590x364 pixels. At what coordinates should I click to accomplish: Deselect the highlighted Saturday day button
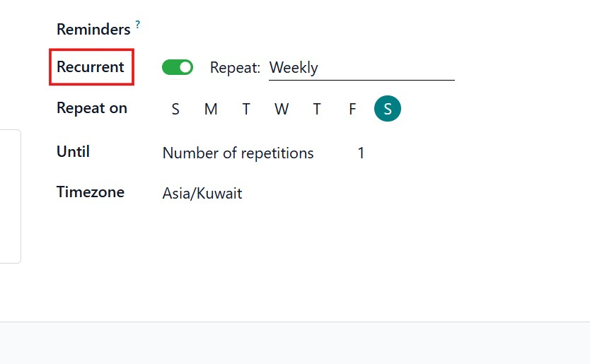point(388,109)
